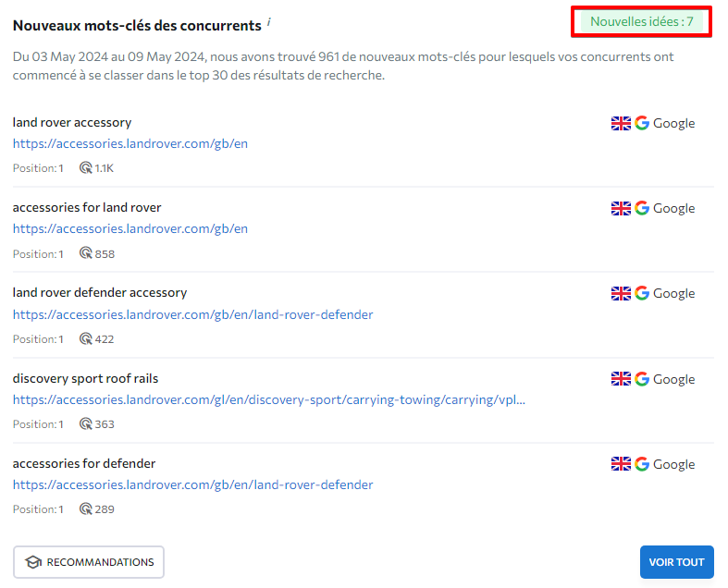The width and height of the screenshot is (728, 588).
Task: Open URL under 'accessories for land rover'
Action: (x=130, y=228)
